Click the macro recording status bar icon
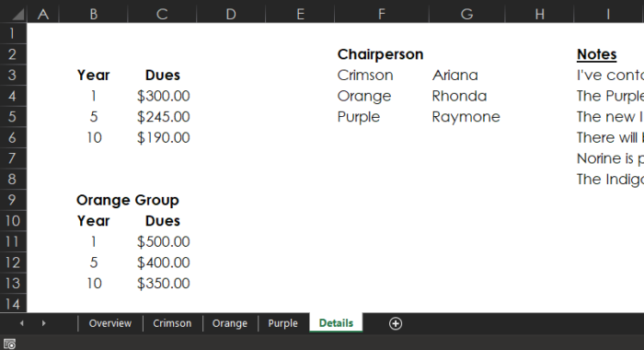Screen dimensions: 644x350 (9, 344)
